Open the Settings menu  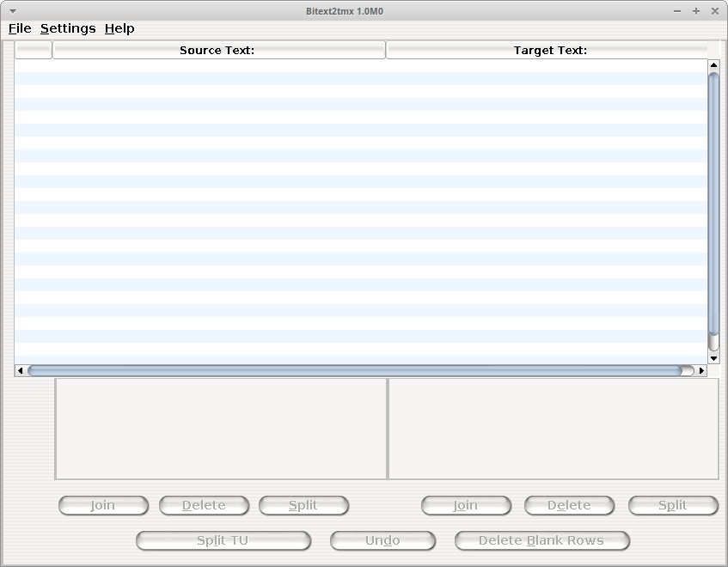coord(68,28)
